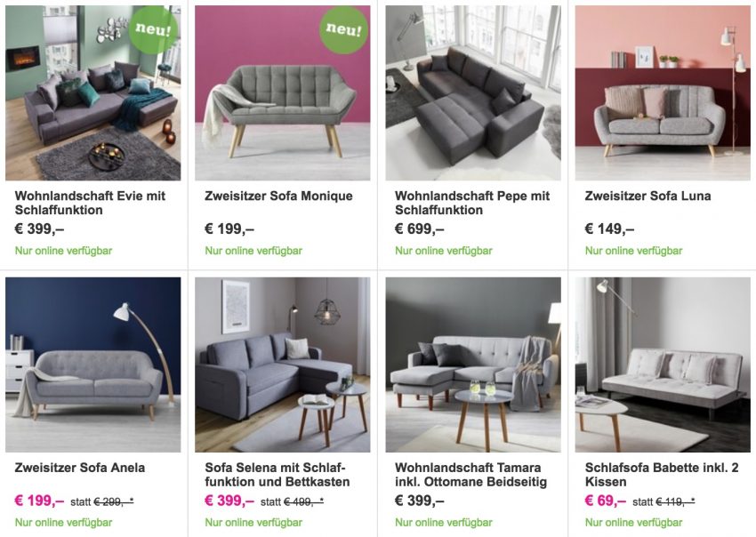Screen dimensions: 756x537
Task: Open title link Wohnlandschaft Pepe mit Schlaffunktion
Action: [472, 203]
